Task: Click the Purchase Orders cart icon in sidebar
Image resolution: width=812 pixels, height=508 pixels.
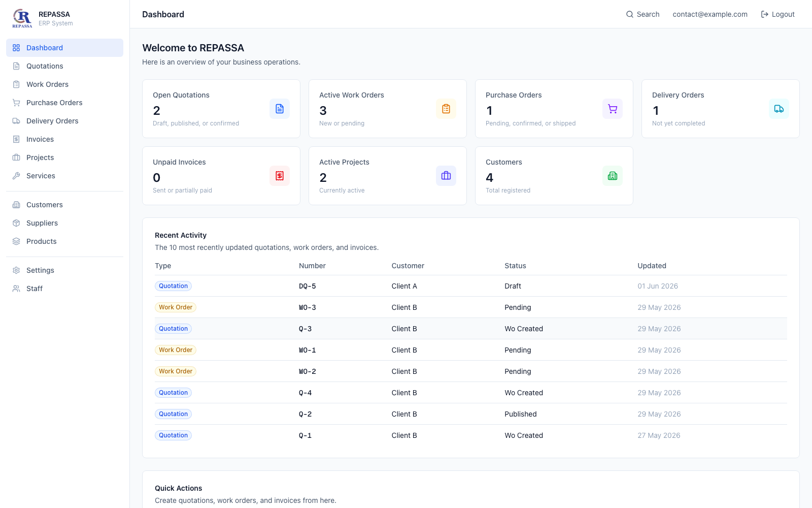Action: click(16, 103)
